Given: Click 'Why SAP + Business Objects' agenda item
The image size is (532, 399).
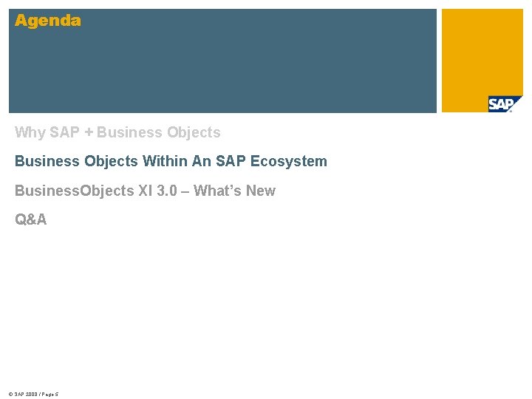Looking at the screenshot, I should pos(117,132).
